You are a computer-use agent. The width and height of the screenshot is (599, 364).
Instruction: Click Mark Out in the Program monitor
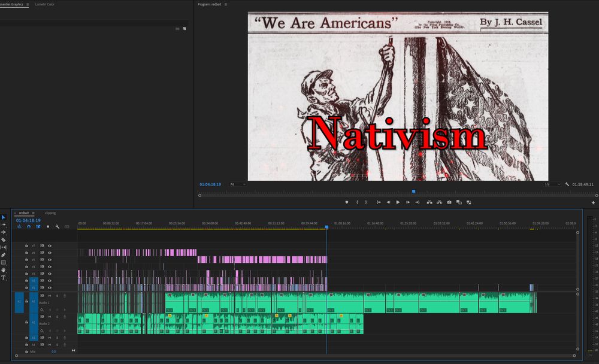(x=366, y=202)
